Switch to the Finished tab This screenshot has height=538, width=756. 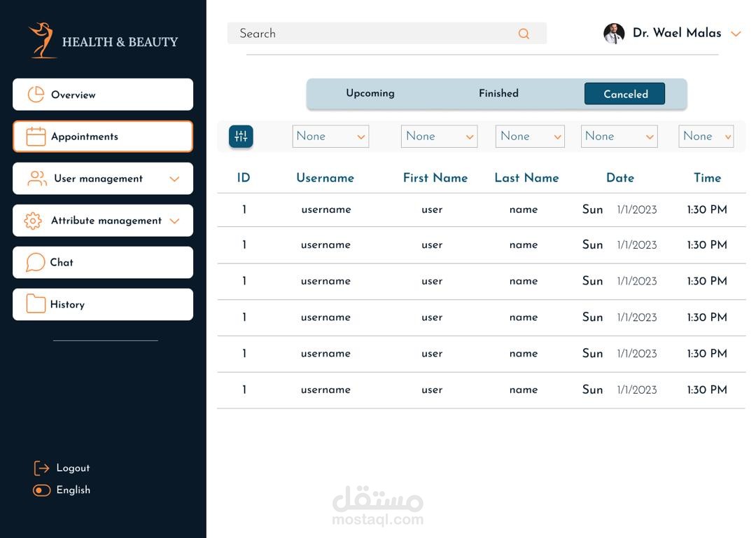(498, 93)
